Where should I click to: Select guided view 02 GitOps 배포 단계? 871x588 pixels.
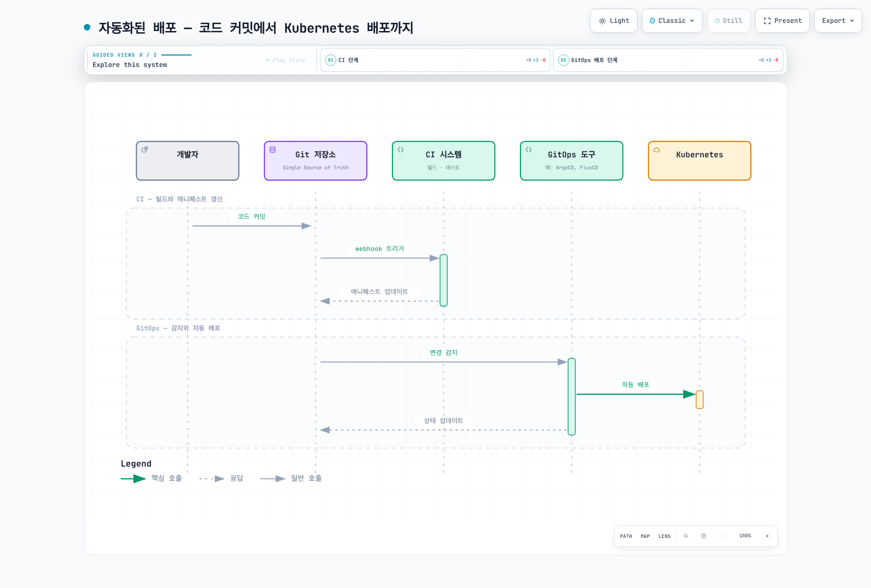click(668, 60)
